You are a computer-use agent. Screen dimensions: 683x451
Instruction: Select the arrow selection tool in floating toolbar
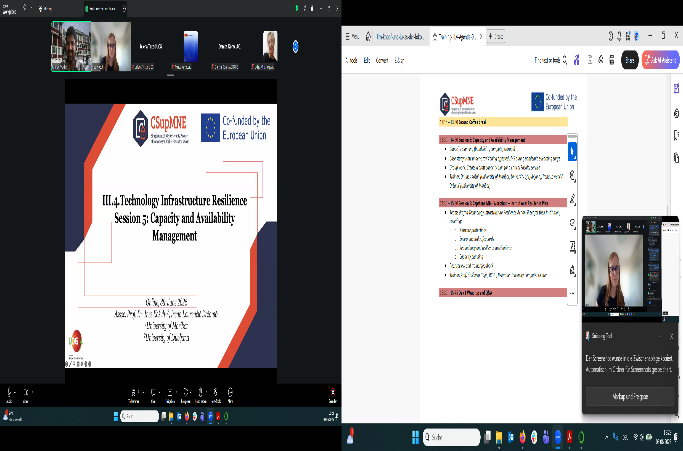572,151
